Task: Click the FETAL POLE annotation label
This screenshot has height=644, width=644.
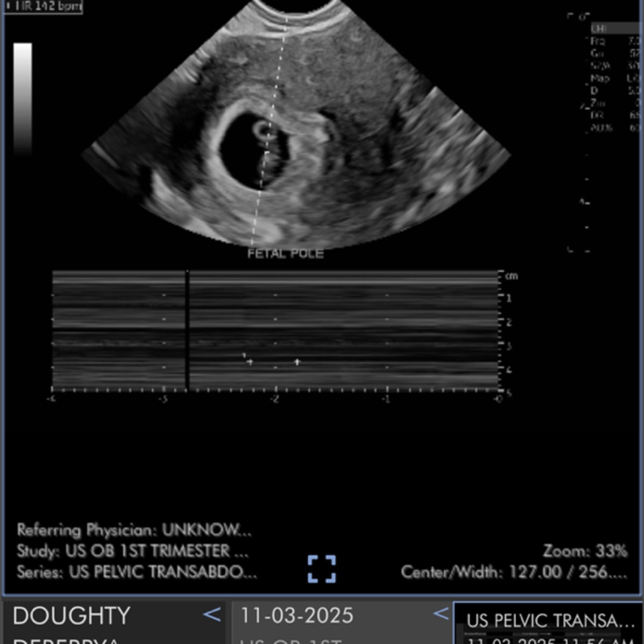Action: coord(285,253)
